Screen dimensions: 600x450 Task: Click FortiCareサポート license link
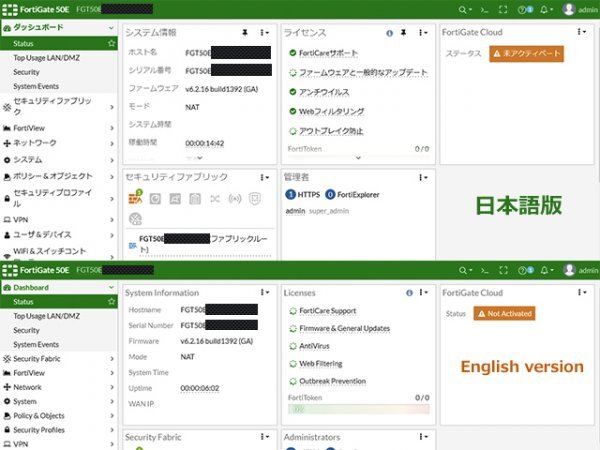click(328, 53)
